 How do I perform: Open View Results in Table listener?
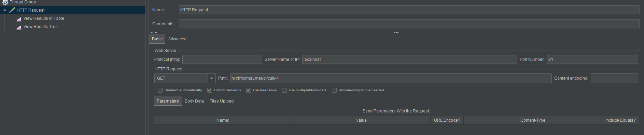point(44,18)
